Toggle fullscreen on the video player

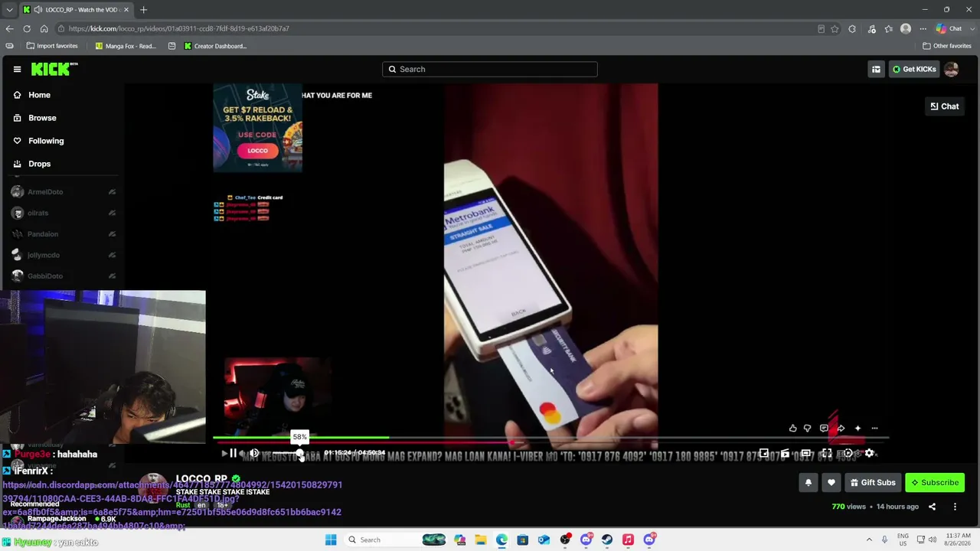pyautogui.click(x=827, y=453)
